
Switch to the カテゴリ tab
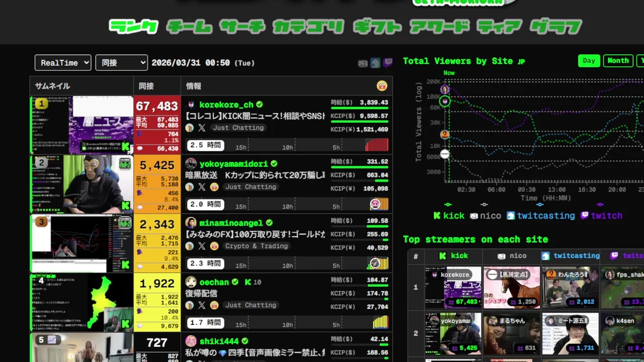pyautogui.click(x=308, y=26)
